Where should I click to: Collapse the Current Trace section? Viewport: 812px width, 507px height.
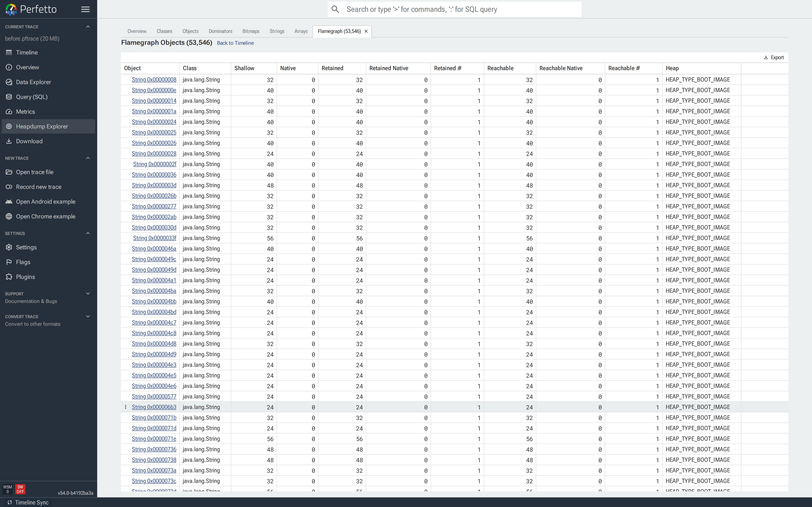88,27
